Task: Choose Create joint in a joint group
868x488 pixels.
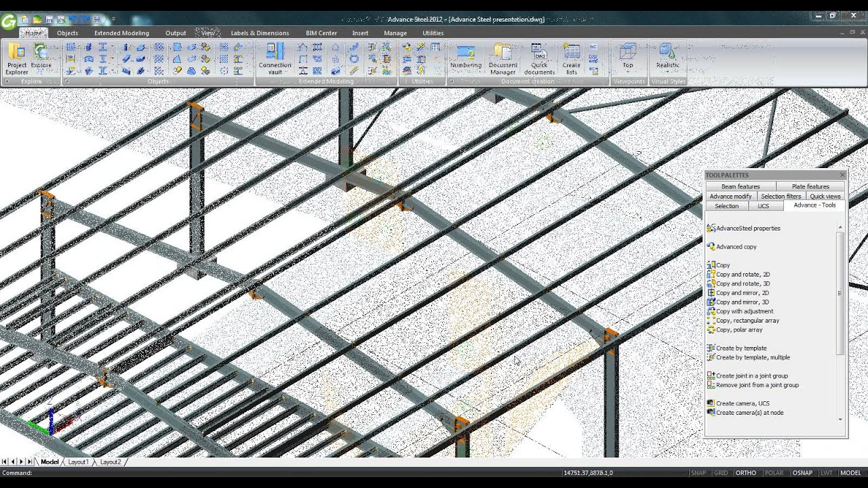Action: [x=753, y=375]
